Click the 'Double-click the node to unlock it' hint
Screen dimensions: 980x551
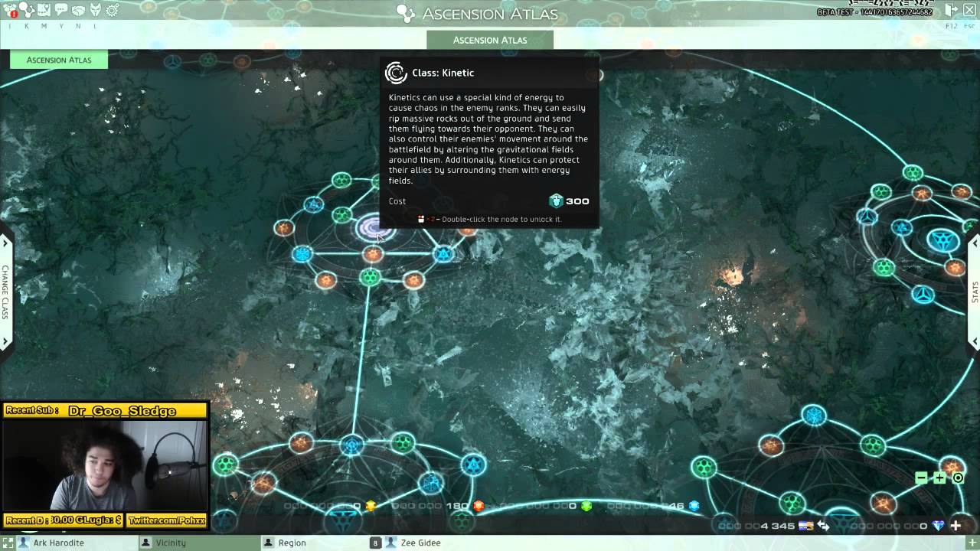[x=501, y=219]
